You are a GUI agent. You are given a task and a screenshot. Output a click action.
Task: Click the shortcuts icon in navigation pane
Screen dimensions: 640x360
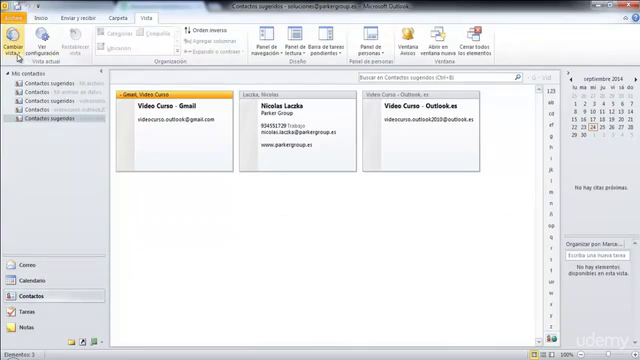click(82, 342)
